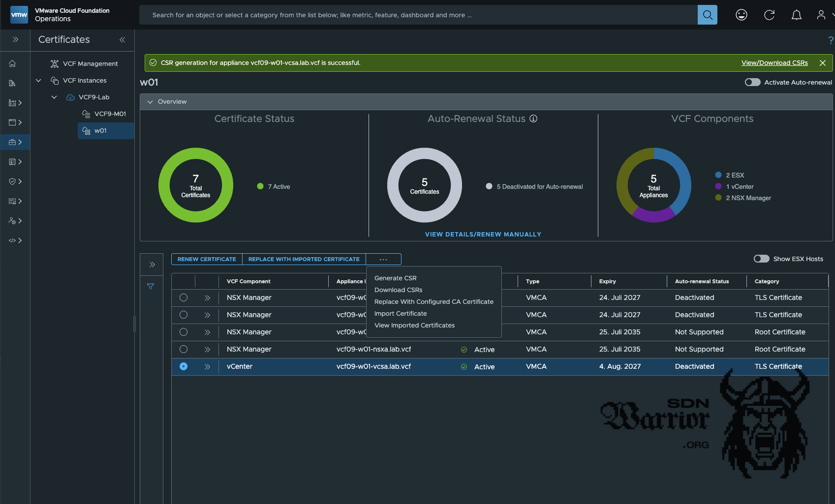The height and width of the screenshot is (504, 835).
Task: Dismiss the CSR success banner
Action: coord(822,63)
